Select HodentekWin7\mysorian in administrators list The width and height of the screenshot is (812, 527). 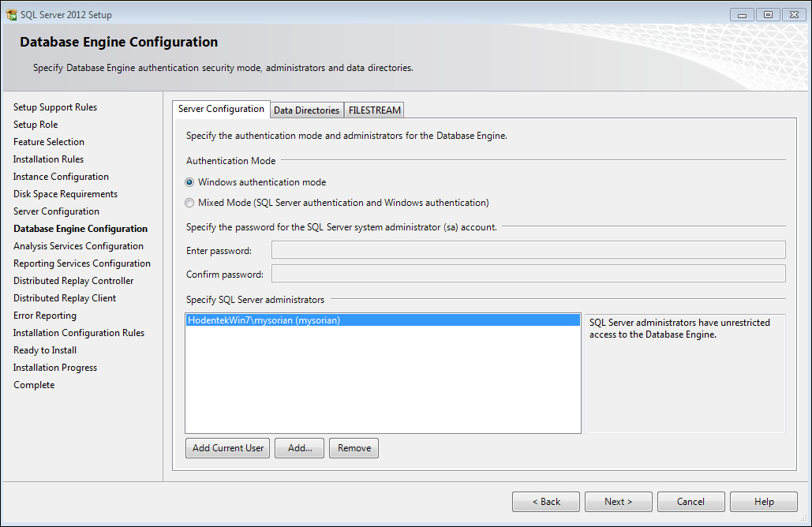pos(264,320)
